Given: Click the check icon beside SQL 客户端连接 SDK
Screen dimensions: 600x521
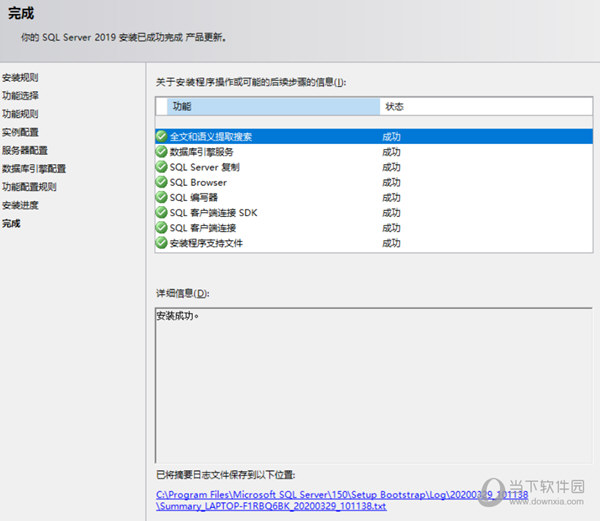Looking at the screenshot, I should 161,212.
